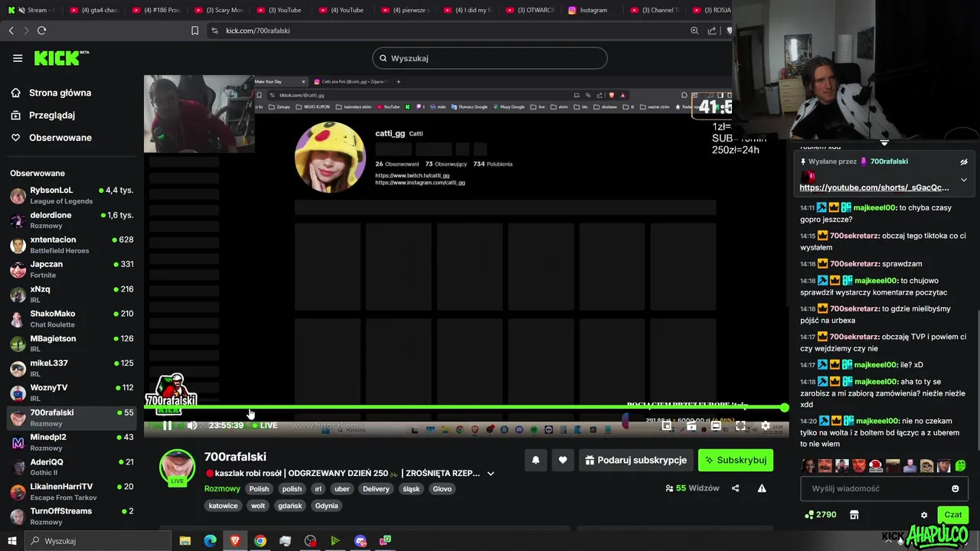Click the Subskrybuj button
980x551 pixels.
736,460
